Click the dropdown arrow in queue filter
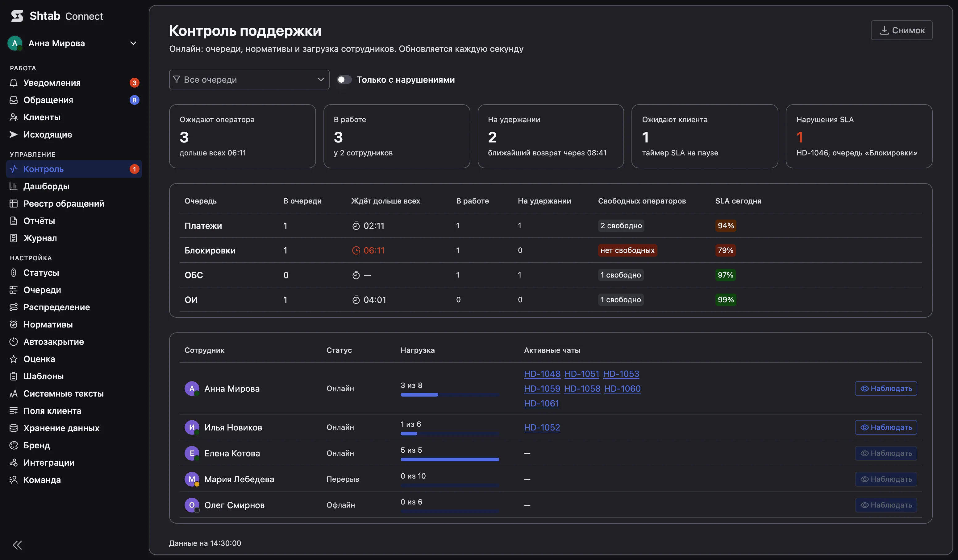 (x=320, y=79)
